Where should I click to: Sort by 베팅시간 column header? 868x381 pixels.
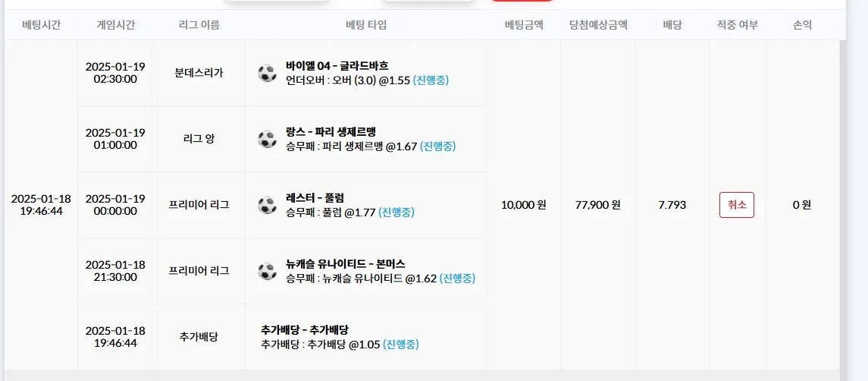click(x=42, y=25)
